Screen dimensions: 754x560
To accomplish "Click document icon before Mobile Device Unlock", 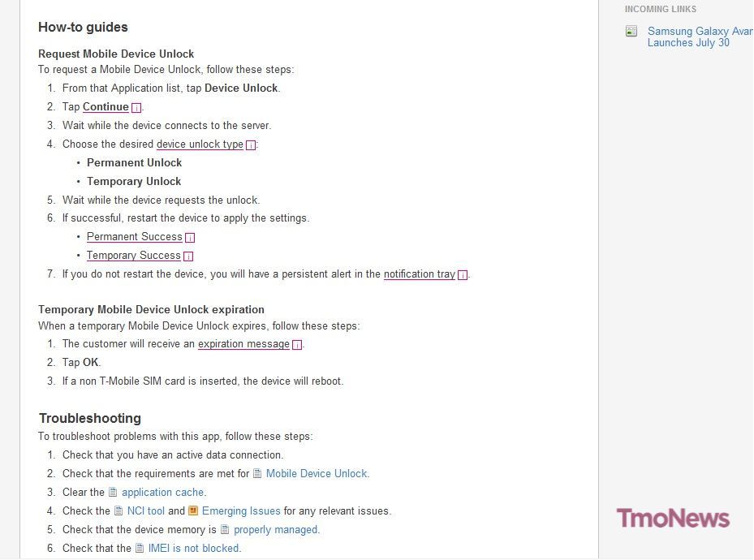I will 257,473.
